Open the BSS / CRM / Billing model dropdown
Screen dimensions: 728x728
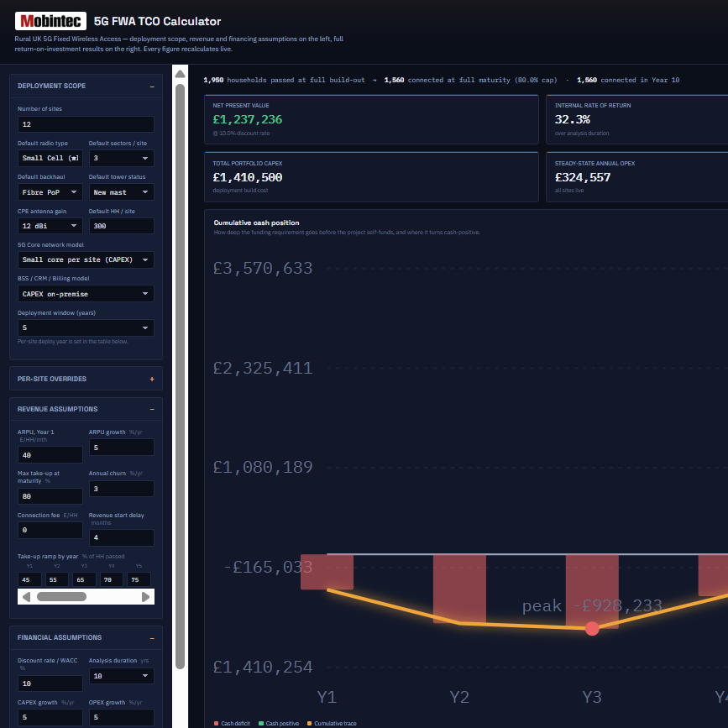point(86,294)
